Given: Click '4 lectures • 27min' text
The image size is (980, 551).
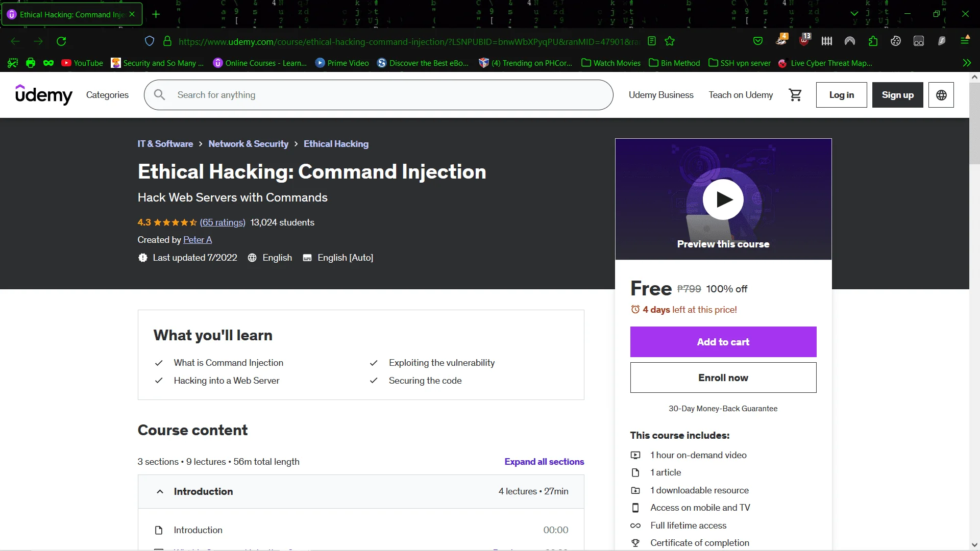Looking at the screenshot, I should (533, 491).
